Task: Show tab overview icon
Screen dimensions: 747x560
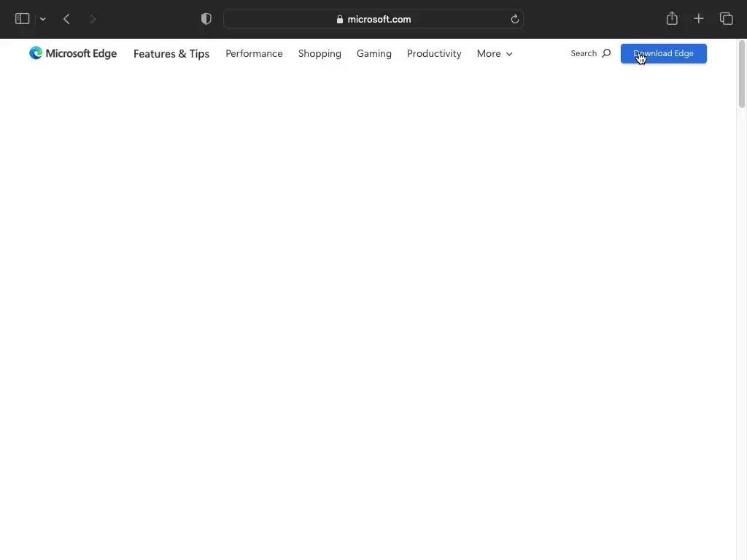Action: tap(726, 18)
